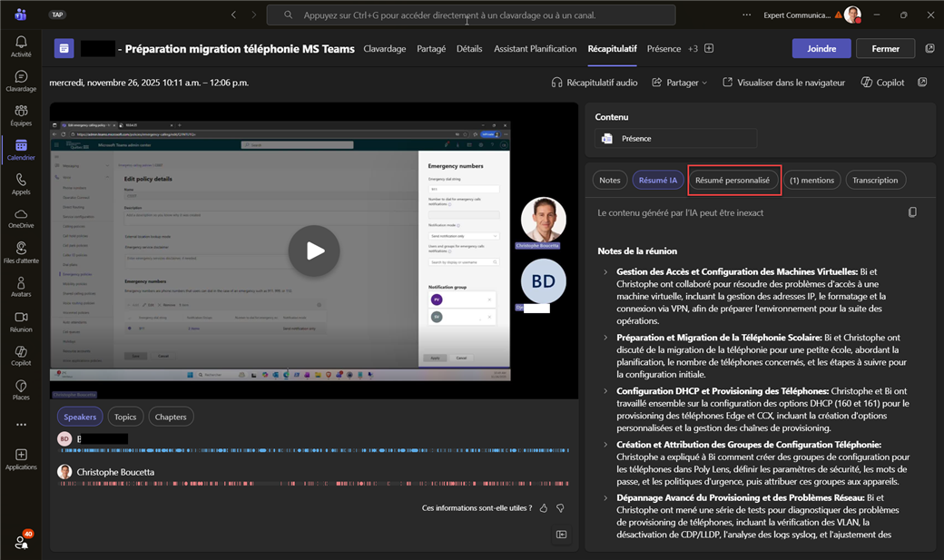Select the Topics pill

click(125, 417)
